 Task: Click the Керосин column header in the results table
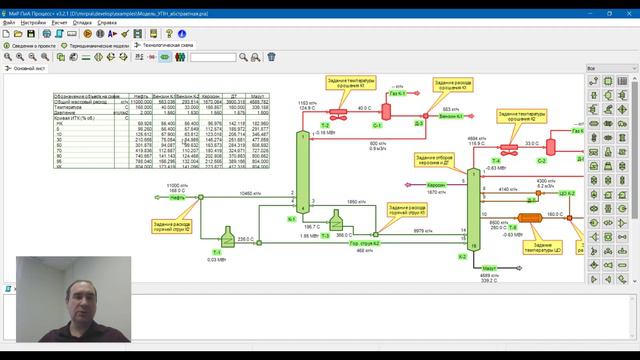click(x=211, y=96)
